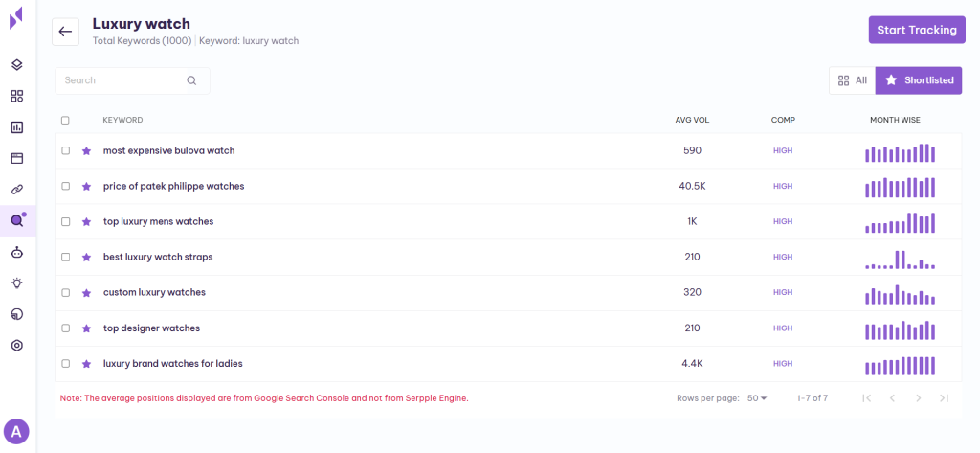Open the link chain icon in the sidebar

(17, 190)
